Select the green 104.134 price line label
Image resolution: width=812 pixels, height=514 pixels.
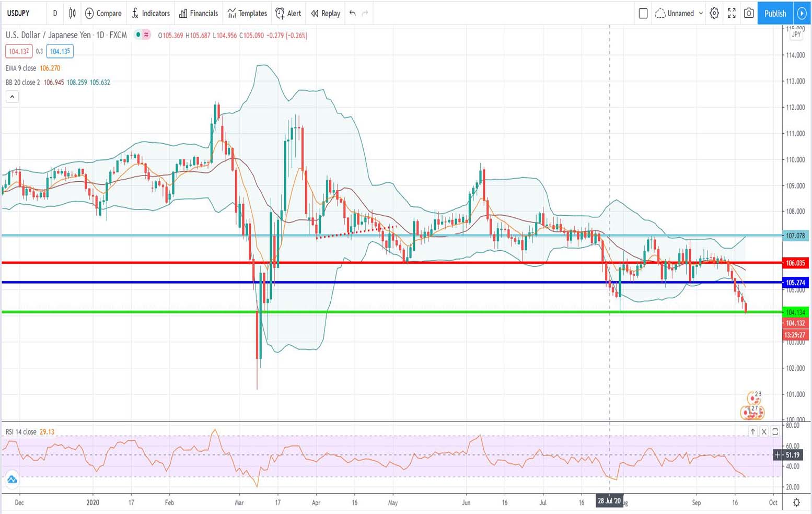pyautogui.click(x=795, y=312)
